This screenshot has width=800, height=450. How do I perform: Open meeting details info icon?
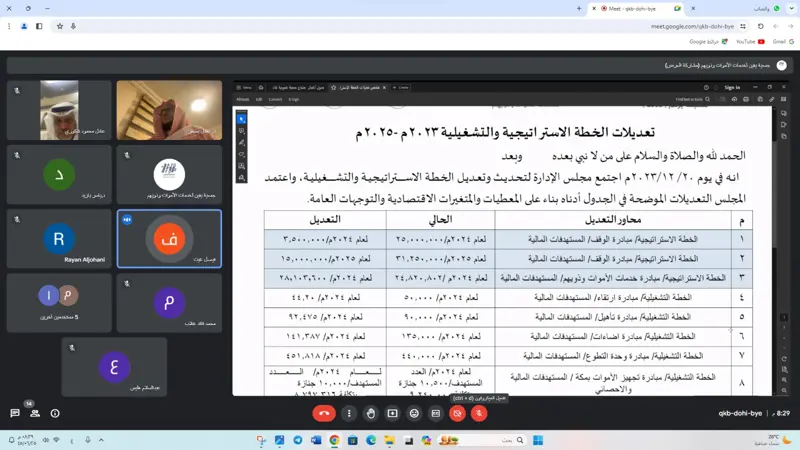55,413
